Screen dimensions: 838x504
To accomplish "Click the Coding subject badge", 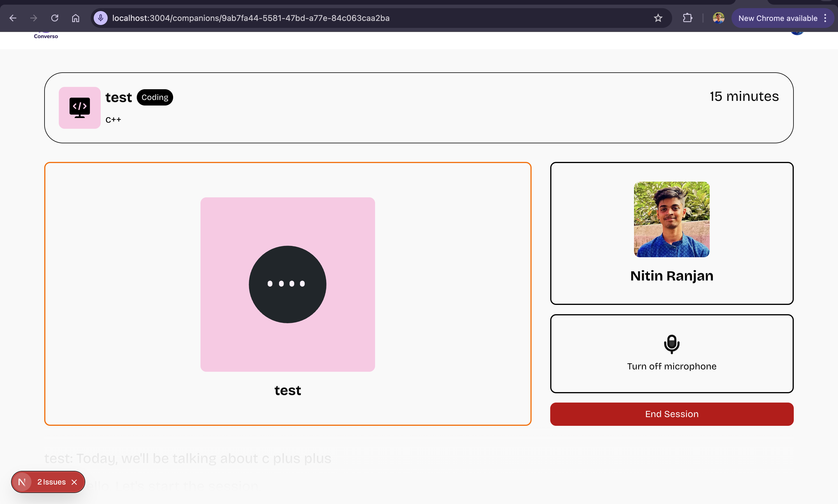I will coord(155,97).
